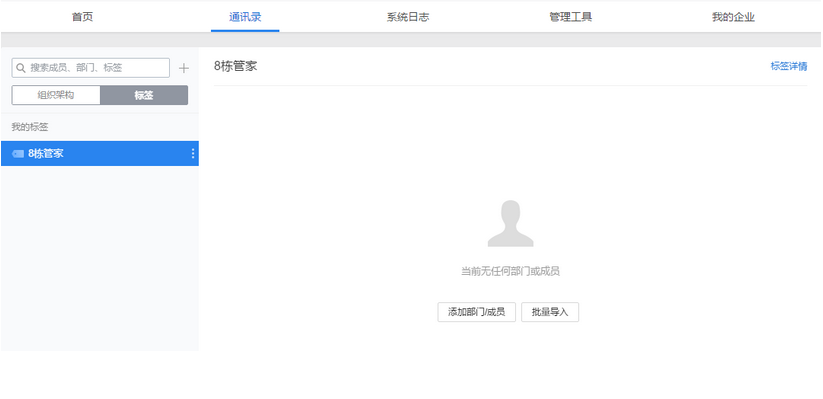Image resolution: width=823 pixels, height=399 pixels.
Task: Select the 通讯录 tab
Action: pos(245,17)
